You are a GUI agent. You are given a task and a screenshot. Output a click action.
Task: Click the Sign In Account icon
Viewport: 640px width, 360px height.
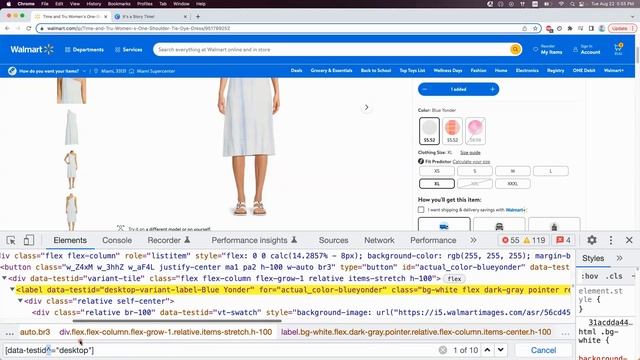pyautogui.click(x=586, y=49)
